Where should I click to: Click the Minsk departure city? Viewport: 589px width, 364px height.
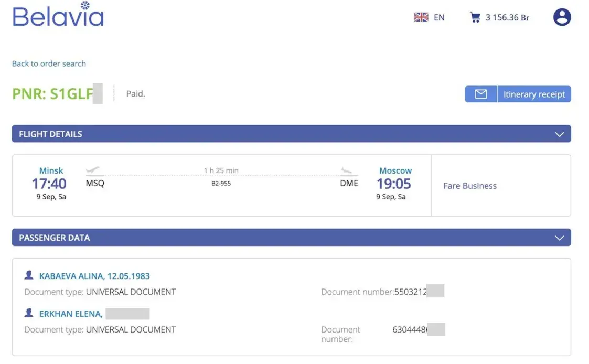[51, 170]
